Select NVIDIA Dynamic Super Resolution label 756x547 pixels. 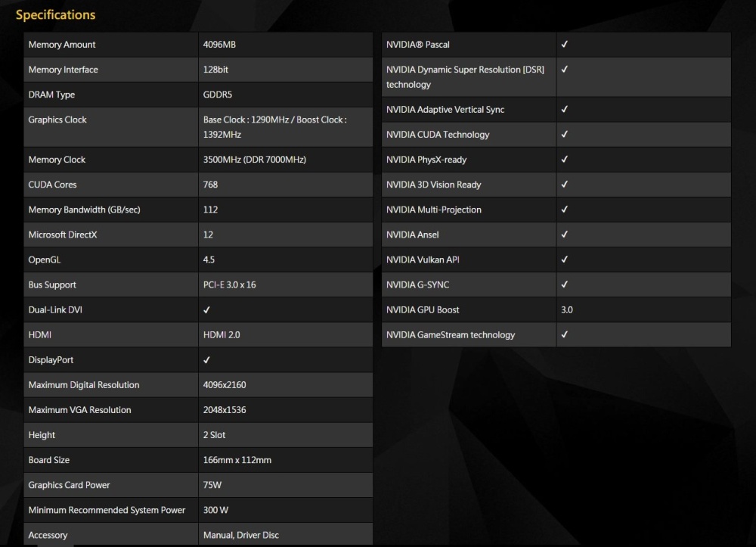[x=465, y=76]
